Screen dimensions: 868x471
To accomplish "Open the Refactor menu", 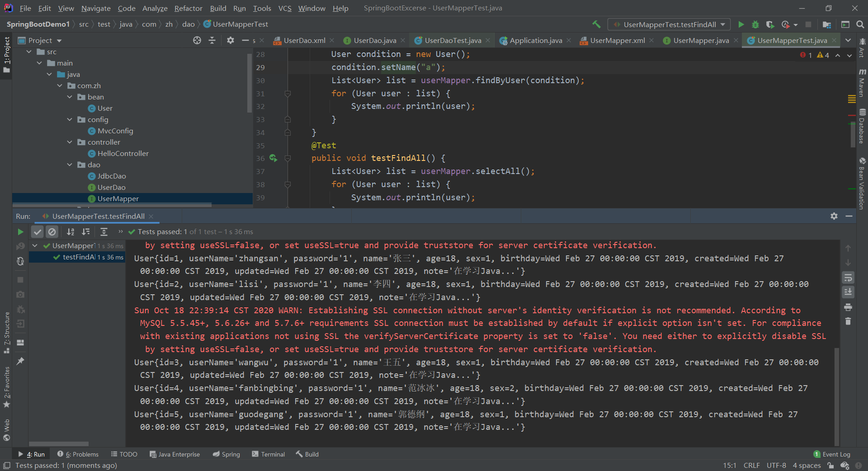I will click(x=188, y=8).
